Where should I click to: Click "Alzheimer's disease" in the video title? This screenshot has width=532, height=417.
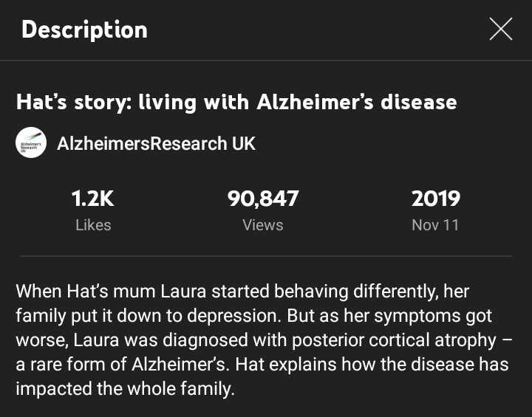click(x=356, y=101)
